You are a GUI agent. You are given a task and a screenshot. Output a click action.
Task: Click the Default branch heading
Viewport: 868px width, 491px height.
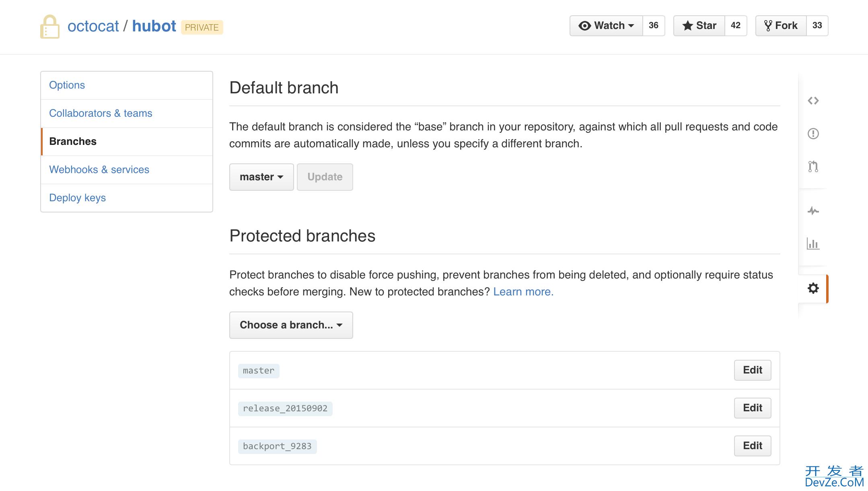click(x=284, y=88)
